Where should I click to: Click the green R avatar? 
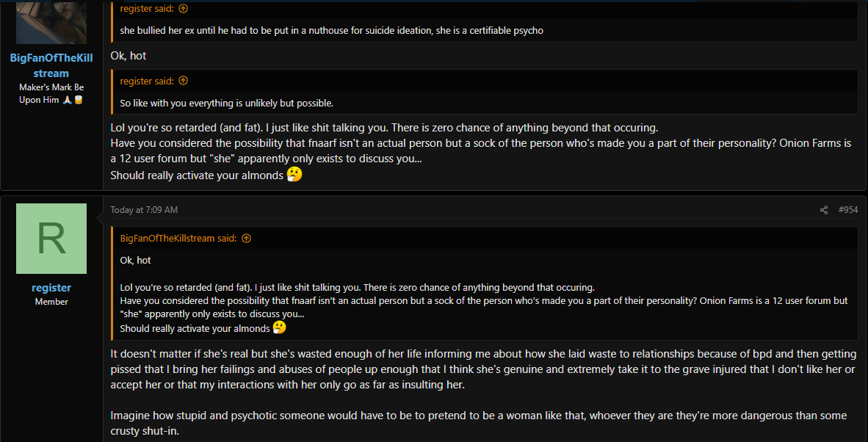[51, 239]
